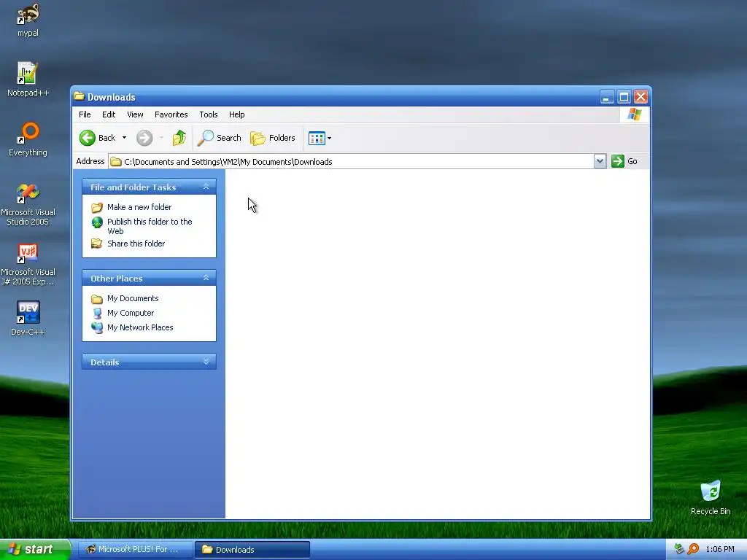
Task: Collapse the File and Folder Tasks panel
Action: pyautogui.click(x=206, y=187)
